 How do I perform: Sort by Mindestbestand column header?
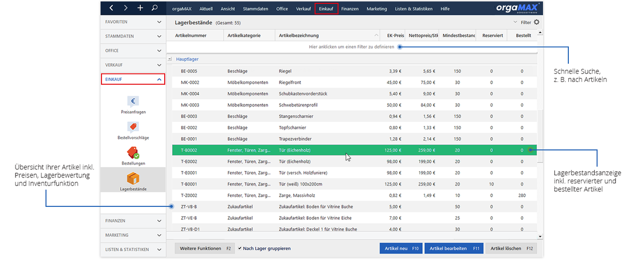click(458, 36)
